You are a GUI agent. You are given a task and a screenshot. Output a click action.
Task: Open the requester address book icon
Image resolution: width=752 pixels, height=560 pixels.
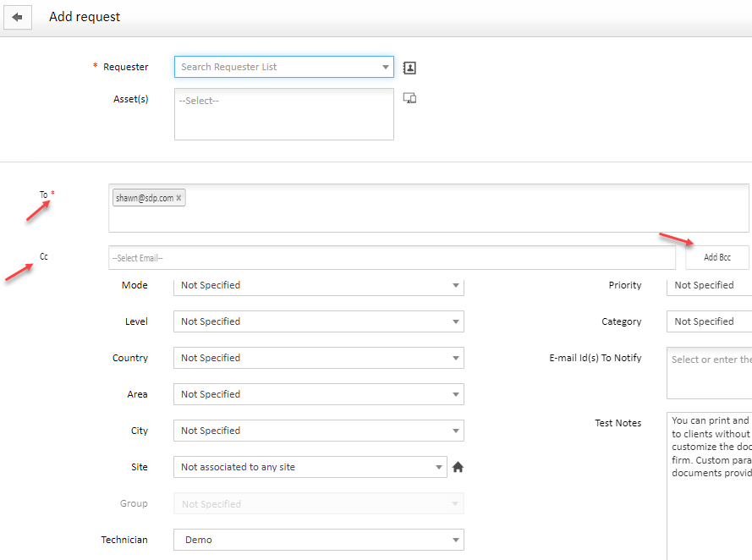(409, 68)
